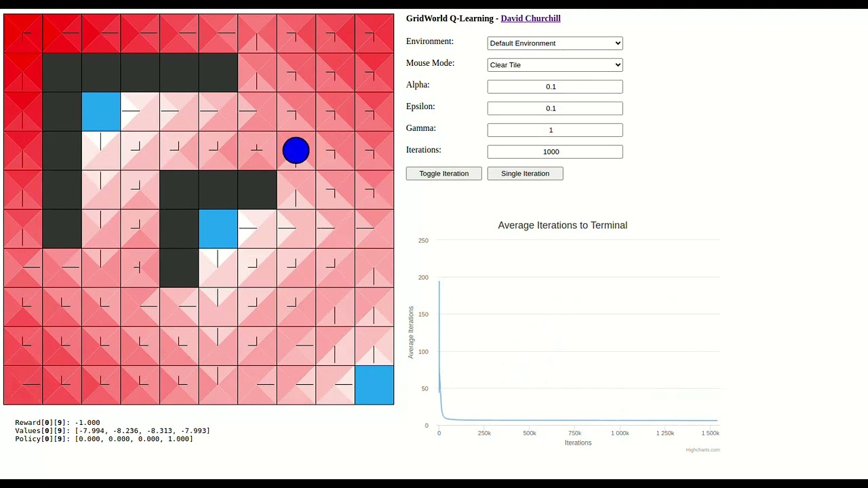The width and height of the screenshot is (868, 488).
Task: Click the Alpha input field
Action: coord(555,87)
